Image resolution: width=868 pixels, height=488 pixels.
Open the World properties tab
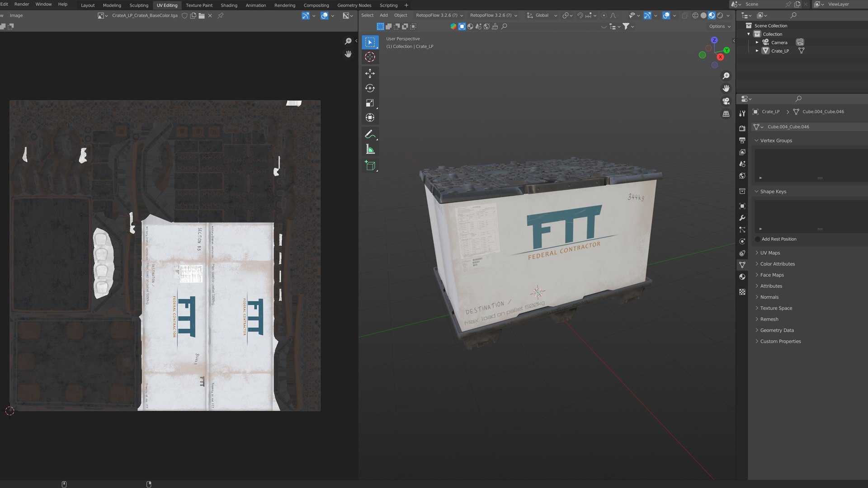click(x=742, y=176)
